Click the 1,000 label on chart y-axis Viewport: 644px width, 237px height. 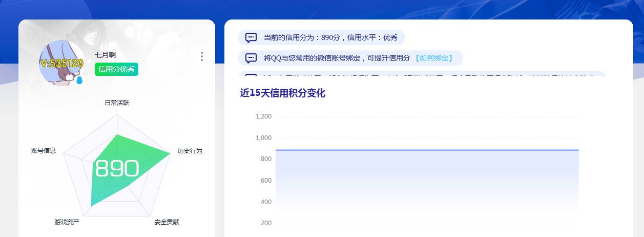tap(263, 137)
